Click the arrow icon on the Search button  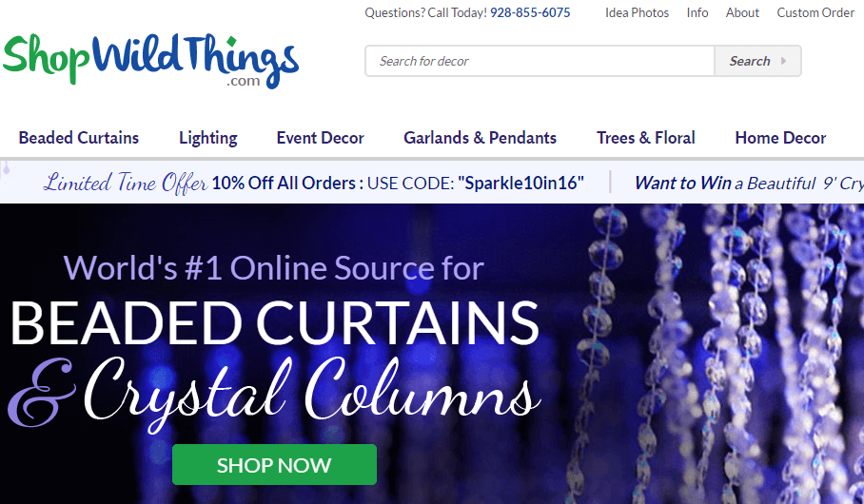(x=783, y=61)
